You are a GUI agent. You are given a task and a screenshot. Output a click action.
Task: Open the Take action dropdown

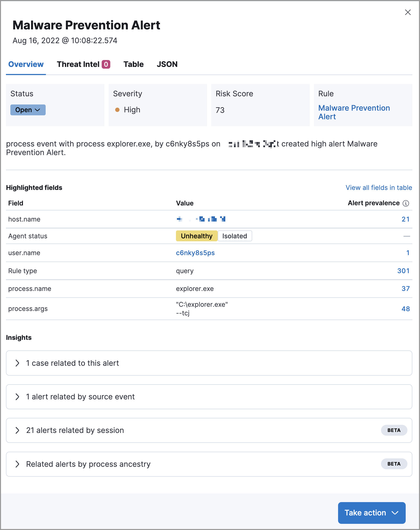(x=371, y=513)
